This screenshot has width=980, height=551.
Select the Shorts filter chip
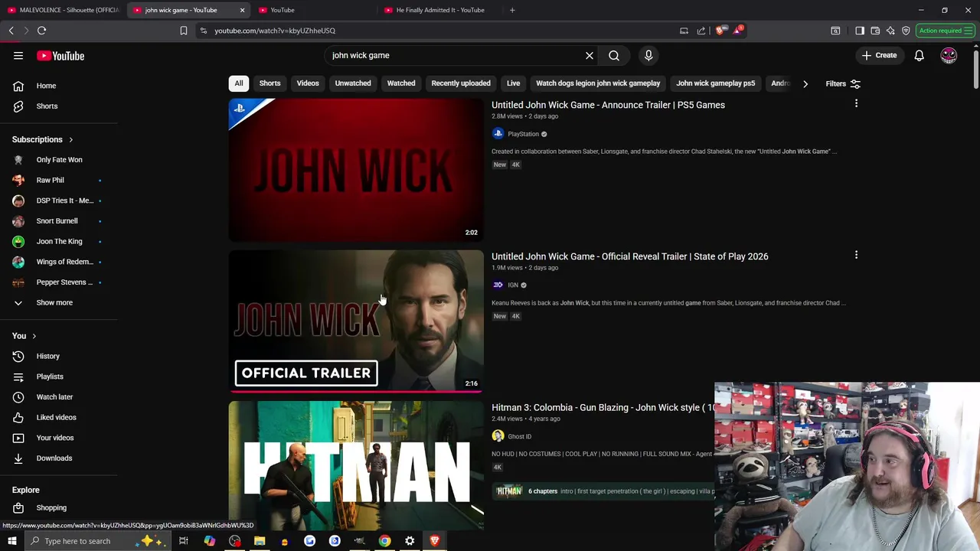coord(269,83)
